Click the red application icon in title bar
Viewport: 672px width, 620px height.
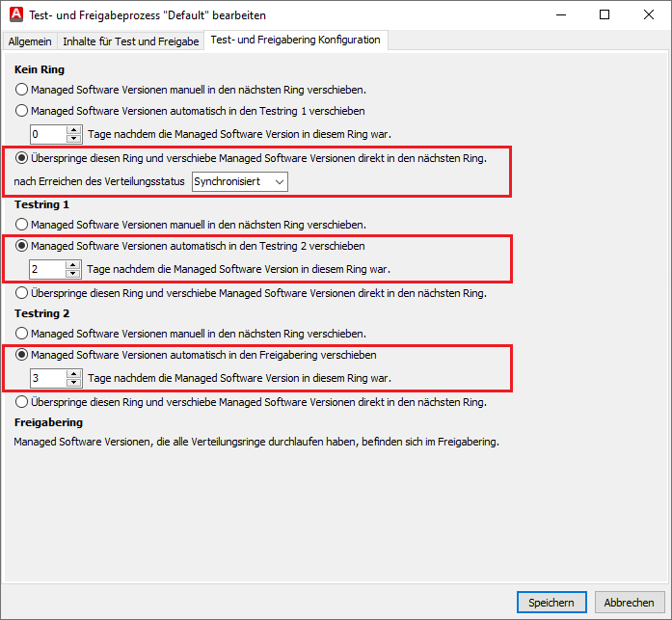(x=16, y=14)
